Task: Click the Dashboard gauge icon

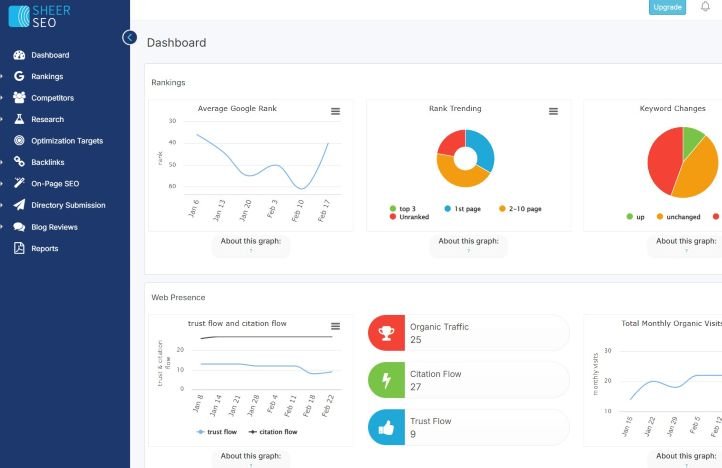Action: point(19,55)
